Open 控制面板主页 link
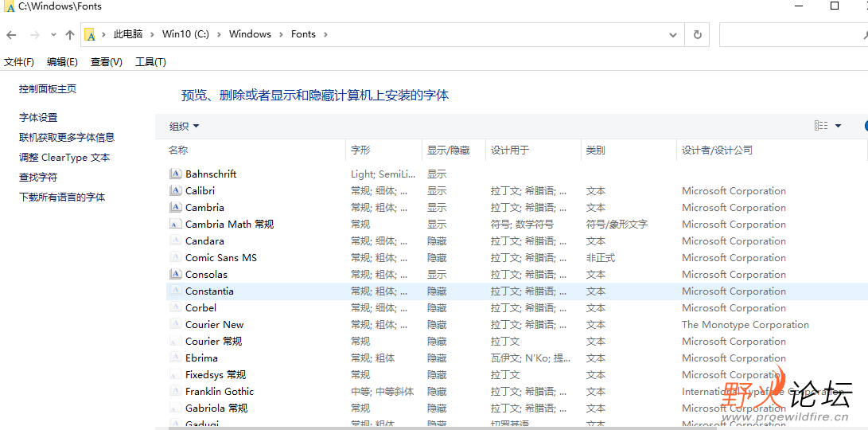Viewport: 868px width, 430px height. [48, 88]
